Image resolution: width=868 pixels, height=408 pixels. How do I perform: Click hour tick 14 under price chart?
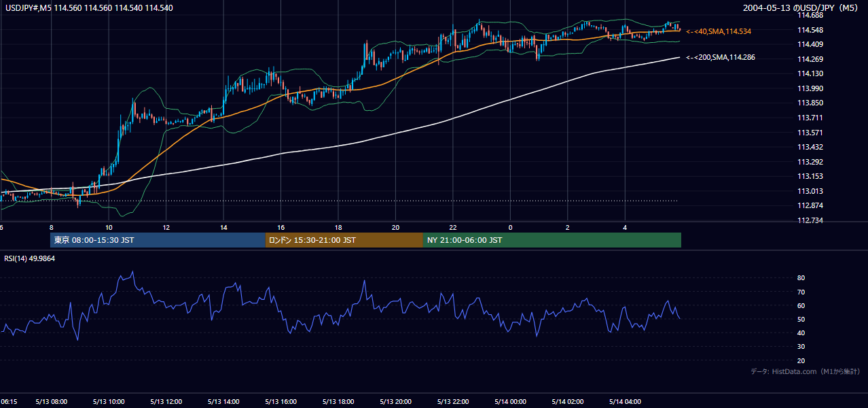pos(223,228)
